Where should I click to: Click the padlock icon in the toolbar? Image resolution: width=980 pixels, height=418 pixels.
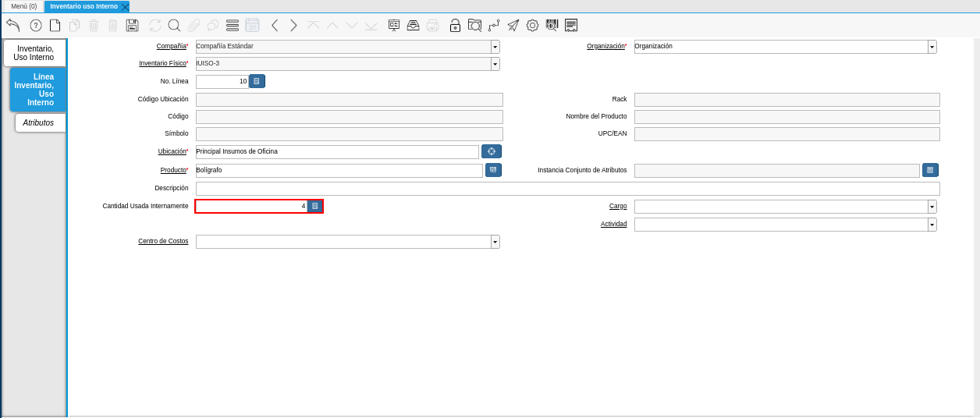[455, 25]
